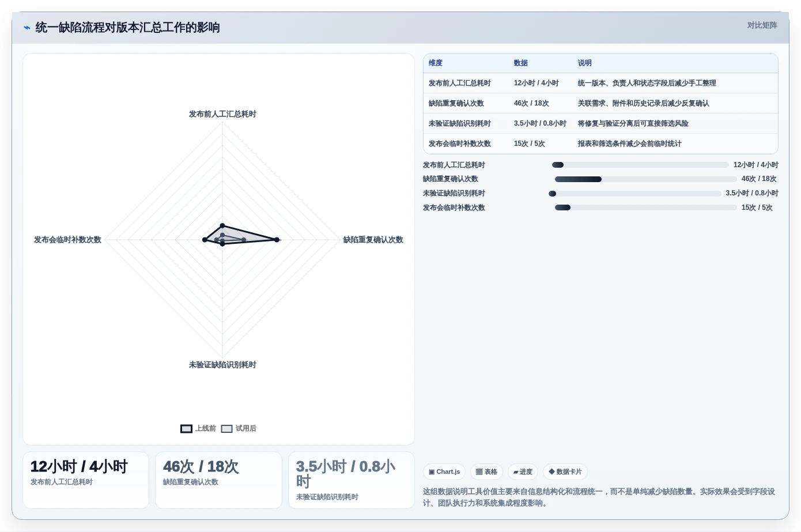The width and height of the screenshot is (801, 532).
Task: Click the footnote paragraph starting 这组数据说明
Action: (599, 497)
